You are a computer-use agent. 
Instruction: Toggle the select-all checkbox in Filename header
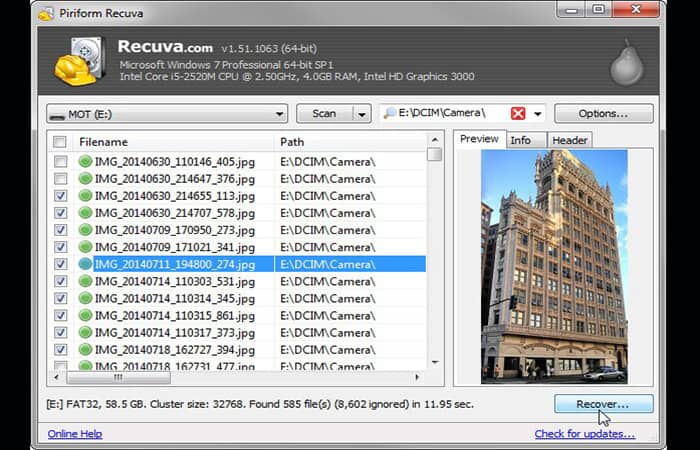(59, 142)
